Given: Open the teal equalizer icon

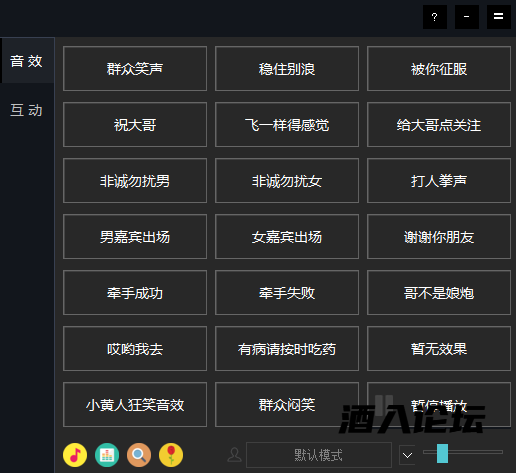Looking at the screenshot, I should pos(107,455).
